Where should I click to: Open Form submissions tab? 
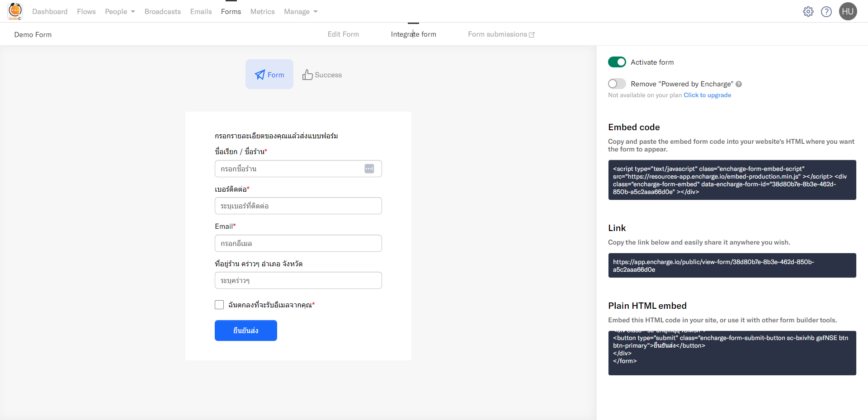(x=501, y=34)
